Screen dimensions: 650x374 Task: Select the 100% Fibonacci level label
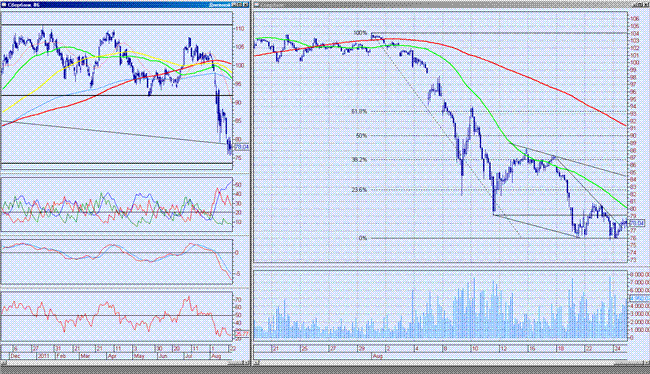[360, 33]
